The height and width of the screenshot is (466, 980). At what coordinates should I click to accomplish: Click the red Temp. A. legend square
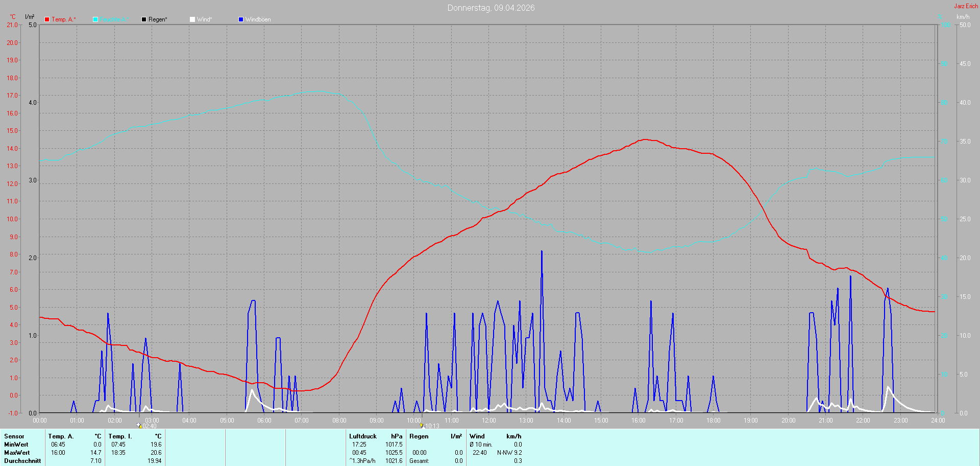pyautogui.click(x=47, y=19)
